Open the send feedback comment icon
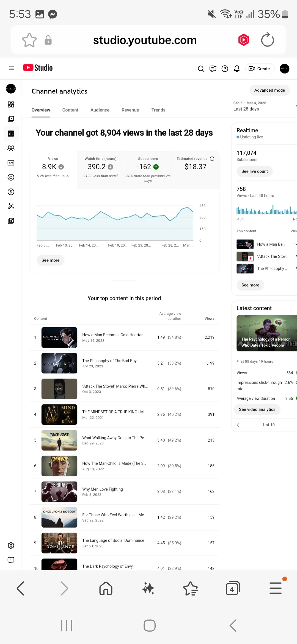This screenshot has width=297, height=644. 213,69
